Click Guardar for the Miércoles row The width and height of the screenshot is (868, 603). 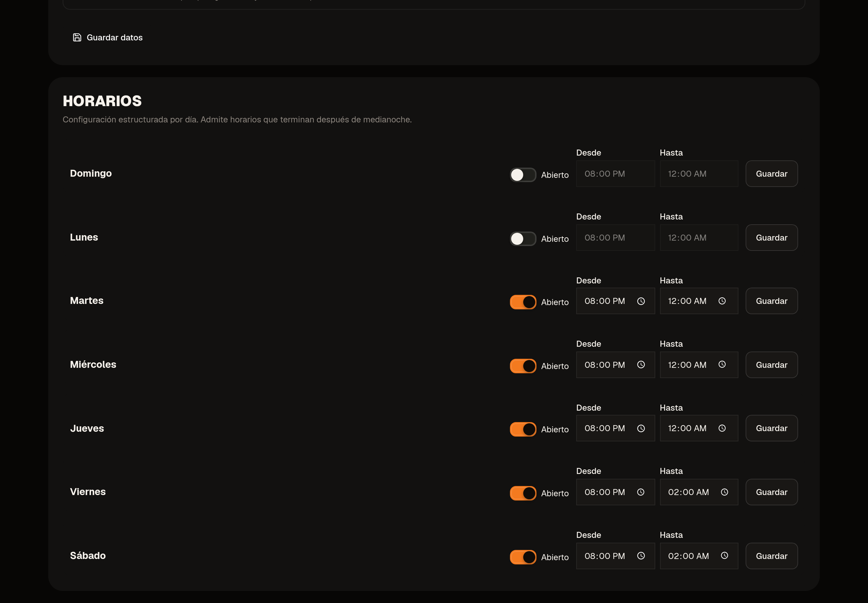tap(772, 365)
